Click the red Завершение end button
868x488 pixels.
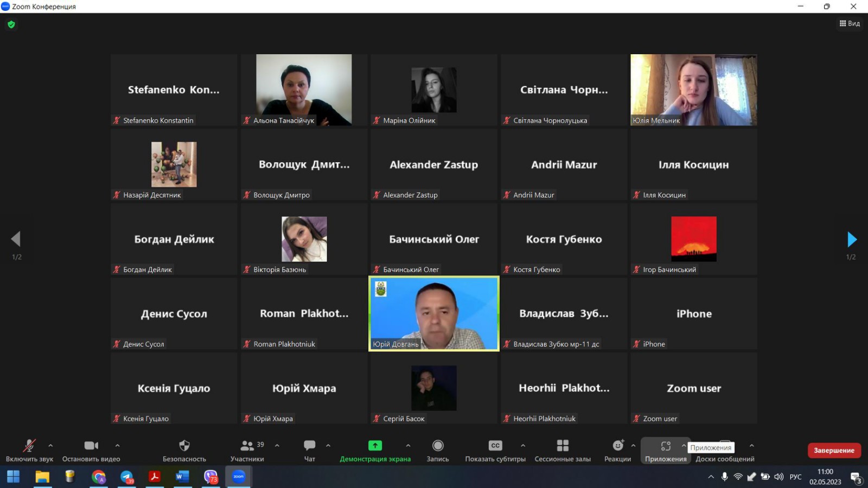coord(834,450)
